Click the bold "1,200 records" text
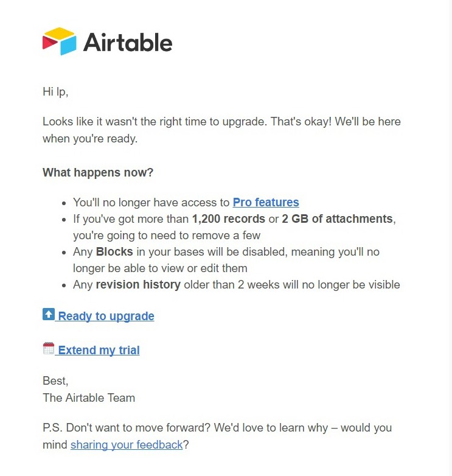Viewport: 452px width, 476px height. click(x=229, y=219)
